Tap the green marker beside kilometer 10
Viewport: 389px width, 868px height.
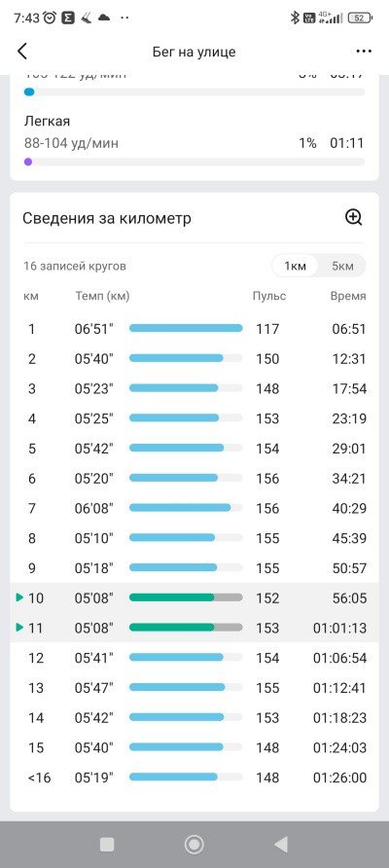pyautogui.click(x=19, y=597)
